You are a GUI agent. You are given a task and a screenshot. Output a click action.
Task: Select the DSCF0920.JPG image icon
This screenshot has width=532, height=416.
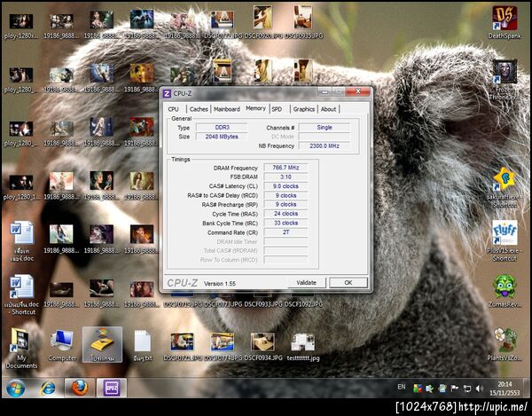click(x=262, y=17)
